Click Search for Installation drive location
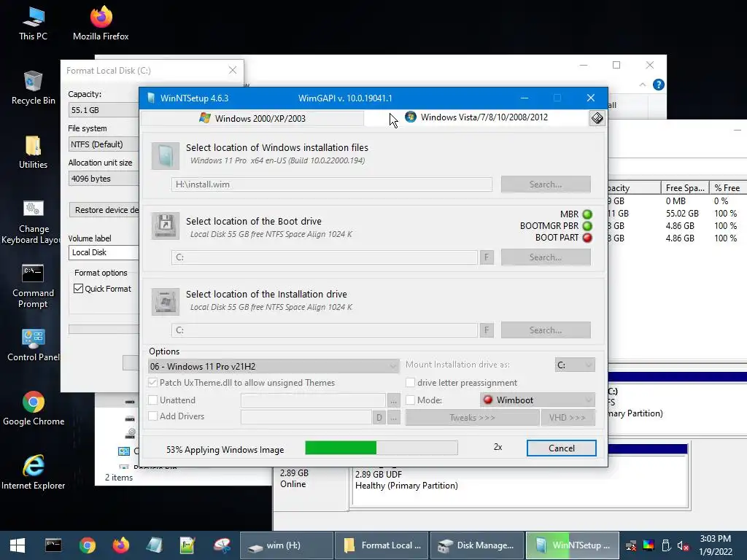This screenshot has height=560, width=747. pos(546,330)
